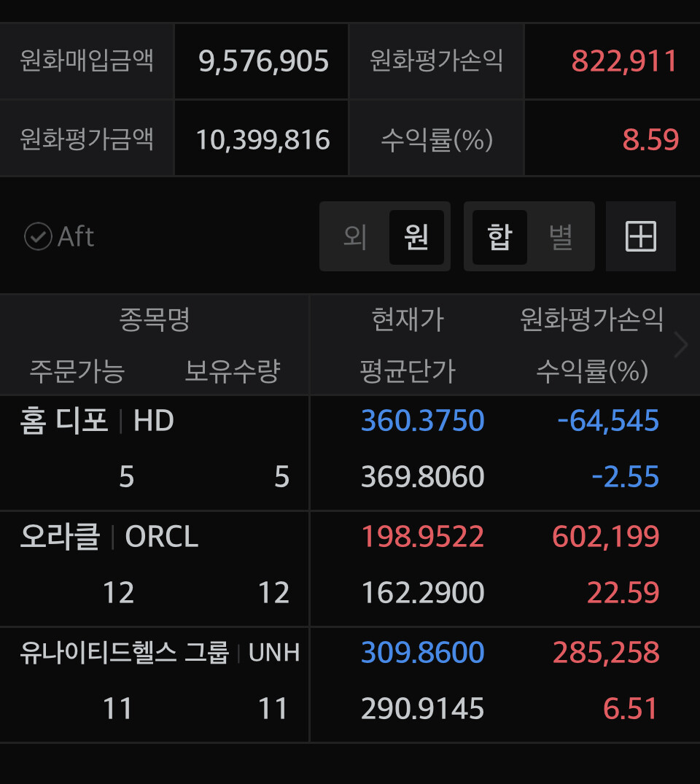Select total return rate 8.59

(650, 139)
